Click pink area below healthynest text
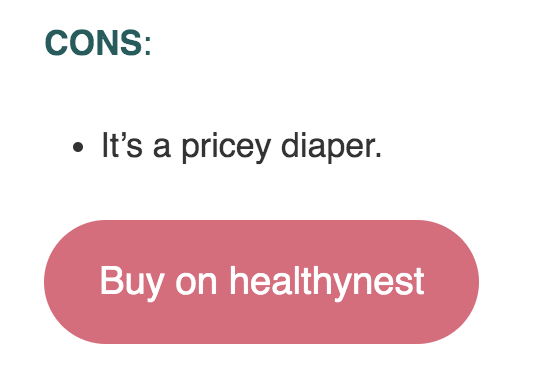 pos(327,323)
